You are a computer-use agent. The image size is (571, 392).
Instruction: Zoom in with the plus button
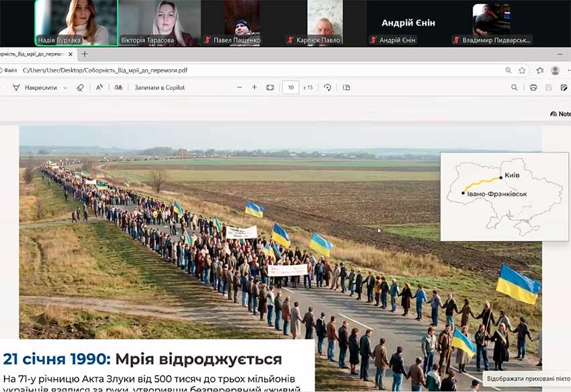(255, 87)
